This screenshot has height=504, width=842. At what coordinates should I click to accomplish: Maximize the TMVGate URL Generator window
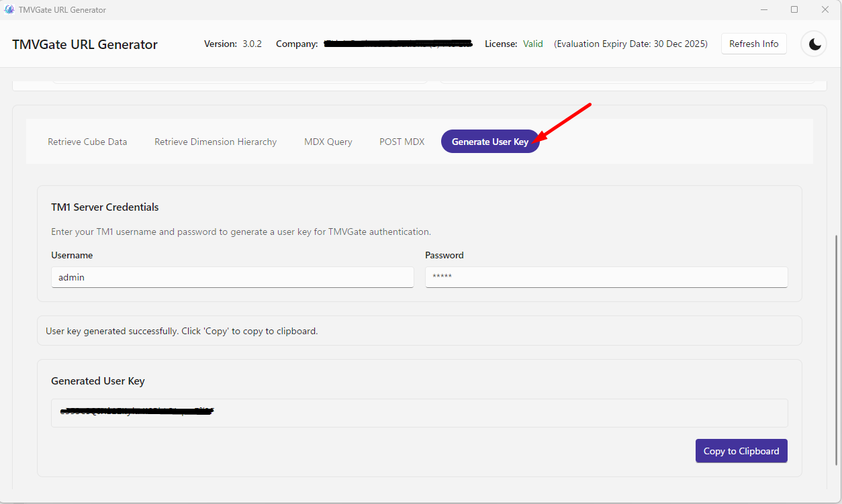click(794, 9)
